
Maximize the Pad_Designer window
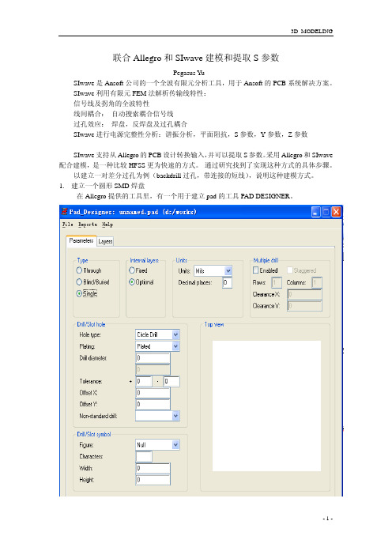(326, 212)
